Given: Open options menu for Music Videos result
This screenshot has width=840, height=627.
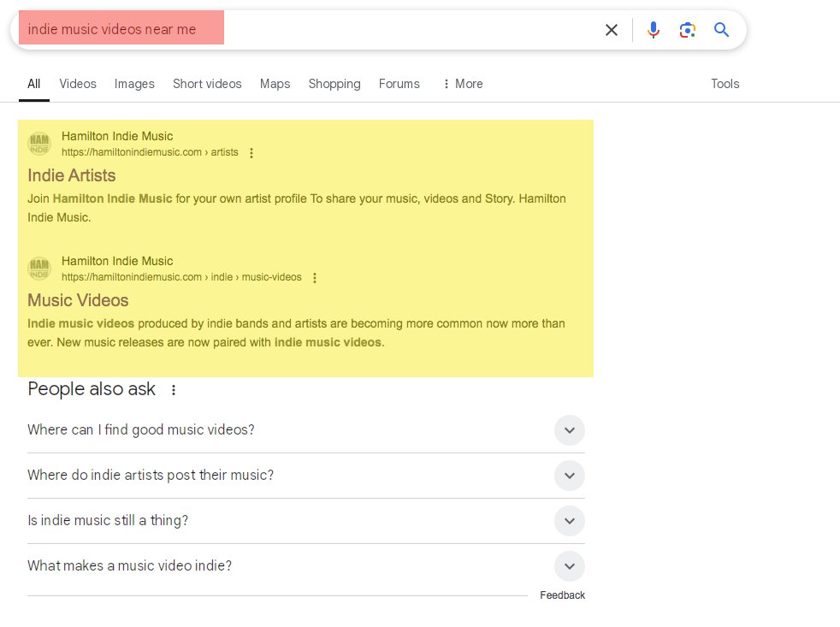Looking at the screenshot, I should pyautogui.click(x=315, y=278).
